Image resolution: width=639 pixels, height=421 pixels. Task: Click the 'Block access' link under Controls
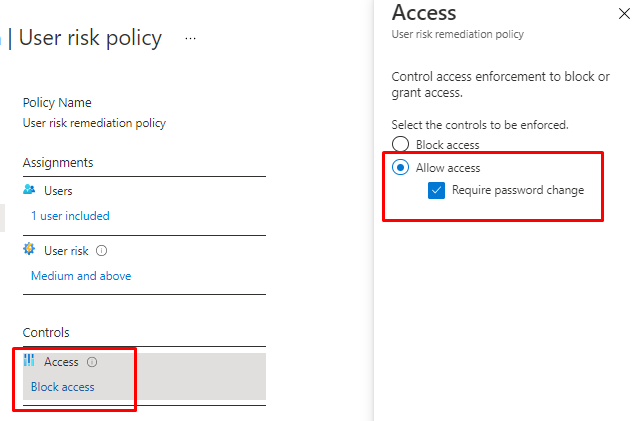(63, 387)
